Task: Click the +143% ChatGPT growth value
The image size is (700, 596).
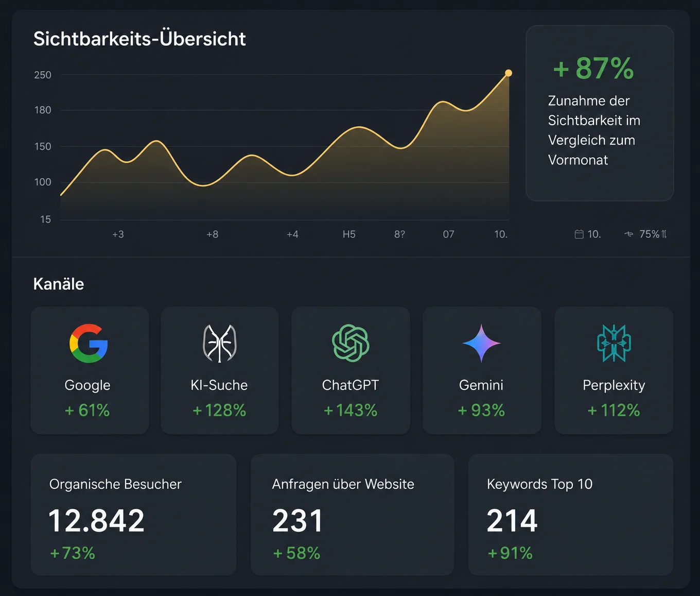Action: tap(351, 411)
